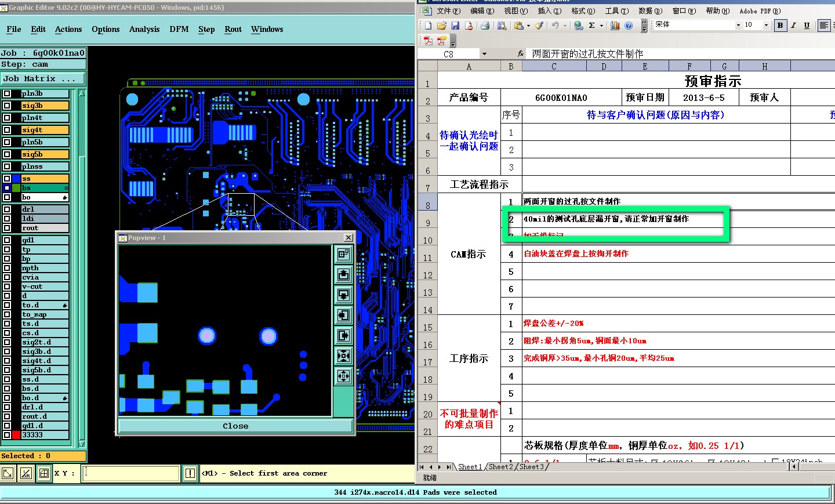Click the first square tool icon at bottom-left
Viewport: 835px width, 504px height.
8,473
